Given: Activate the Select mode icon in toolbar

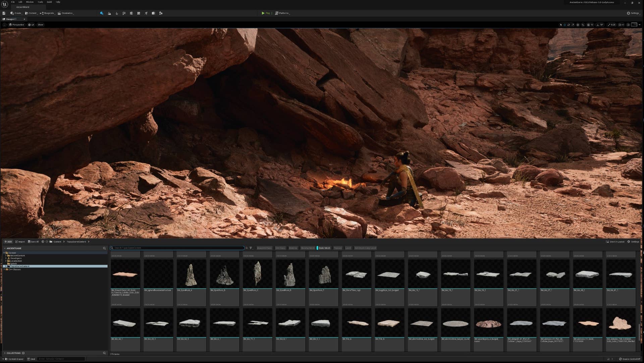Looking at the screenshot, I should (x=102, y=13).
